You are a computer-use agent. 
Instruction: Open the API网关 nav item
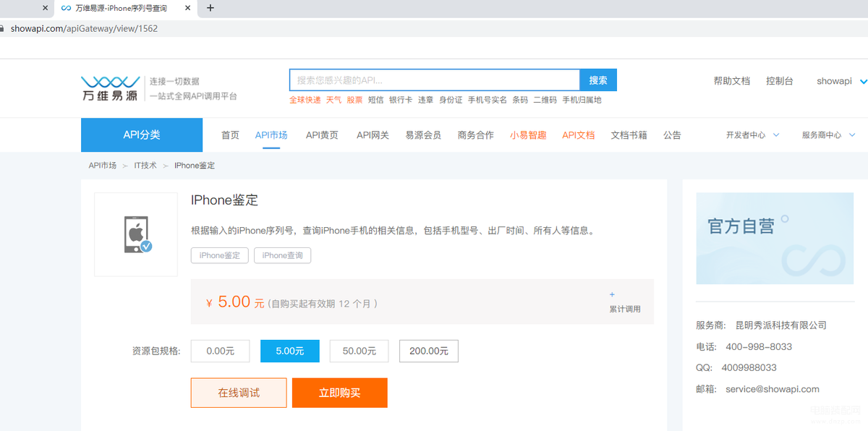coord(373,135)
